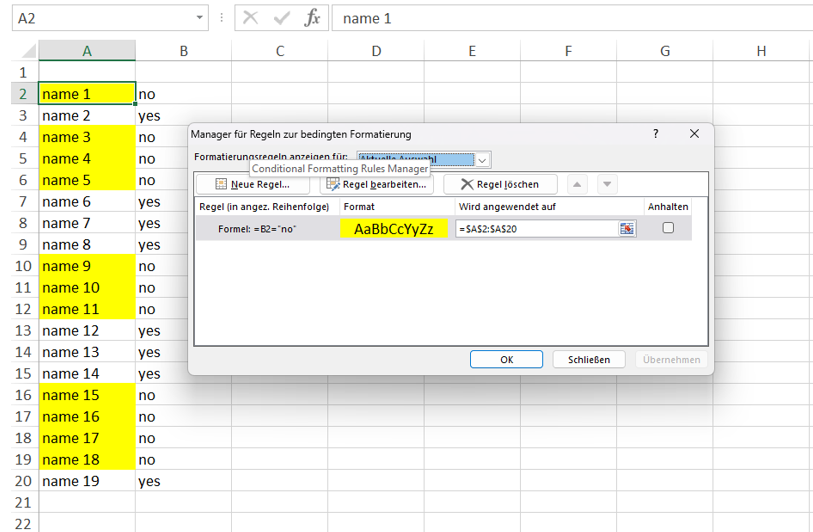
Task: Click the range selector icon in applies-to field
Action: 627,229
